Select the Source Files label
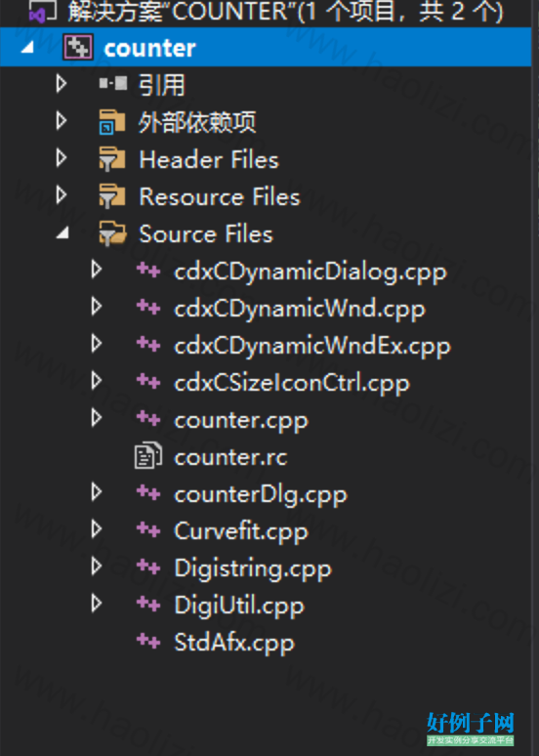Viewport: 539px width, 756px height. tap(206, 233)
